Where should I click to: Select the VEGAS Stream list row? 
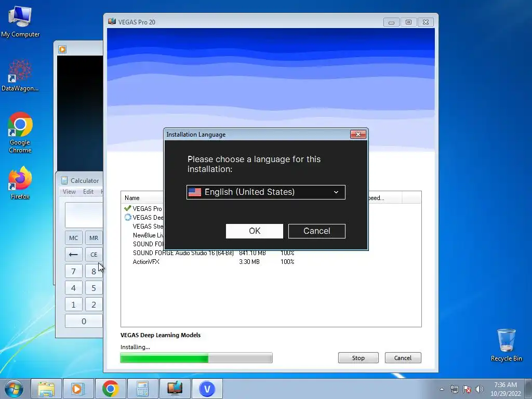tap(143, 227)
